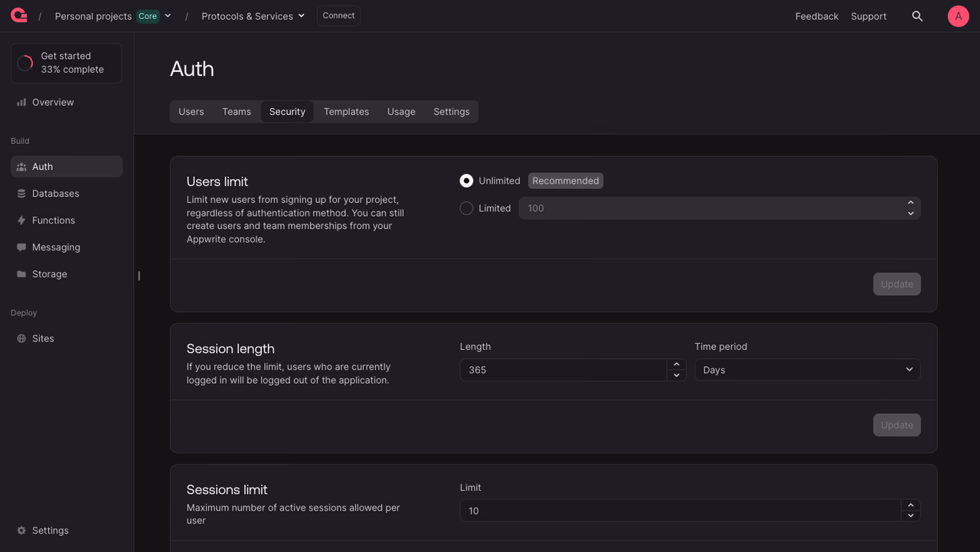Increase sessions limit with up arrow
The width and height of the screenshot is (980, 552).
910,505
